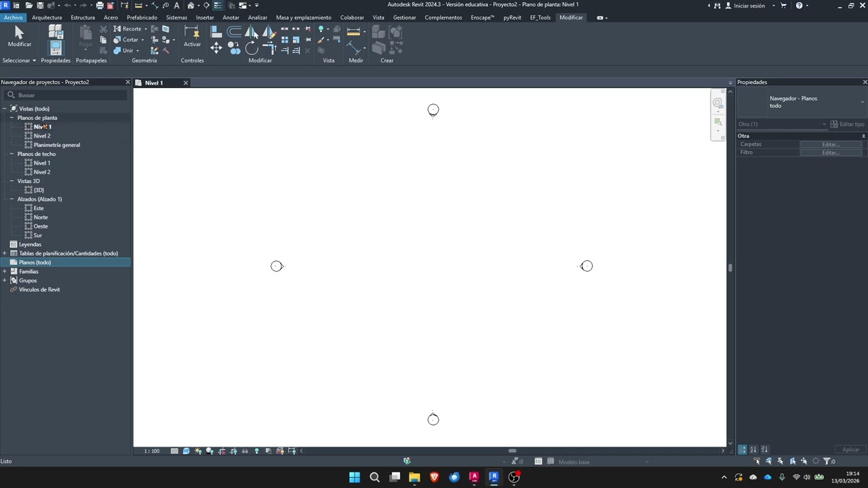Switch to the Arquitectura ribbon tab
This screenshot has height=488, width=868.
coord(47,18)
